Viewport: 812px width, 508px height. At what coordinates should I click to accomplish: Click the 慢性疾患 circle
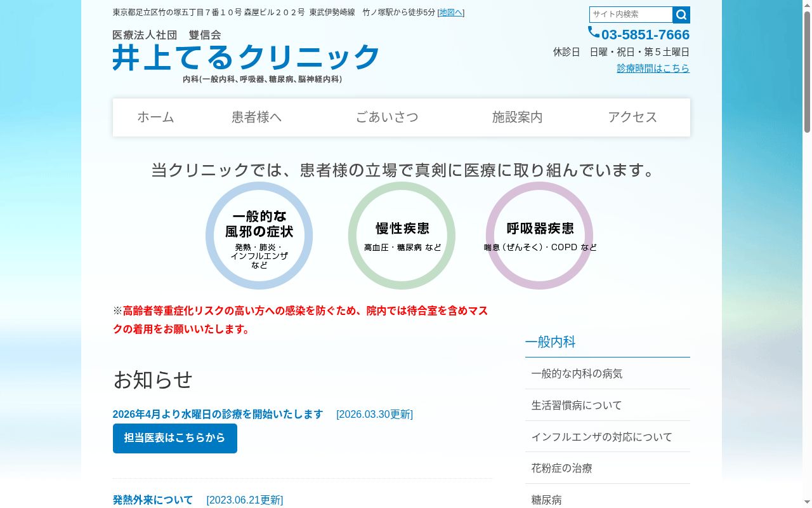(402, 236)
